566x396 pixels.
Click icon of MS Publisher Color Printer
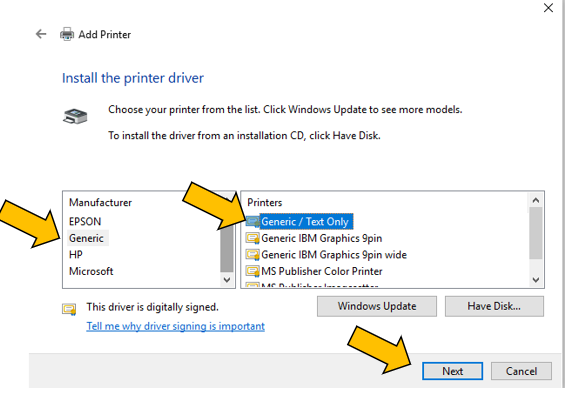(x=252, y=271)
